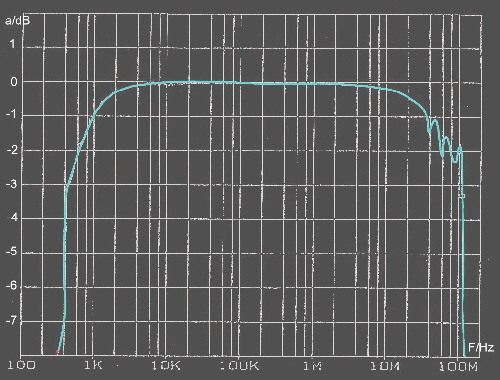Select the F/Hz axis title
Screen dimensions: 500x380
481,348
